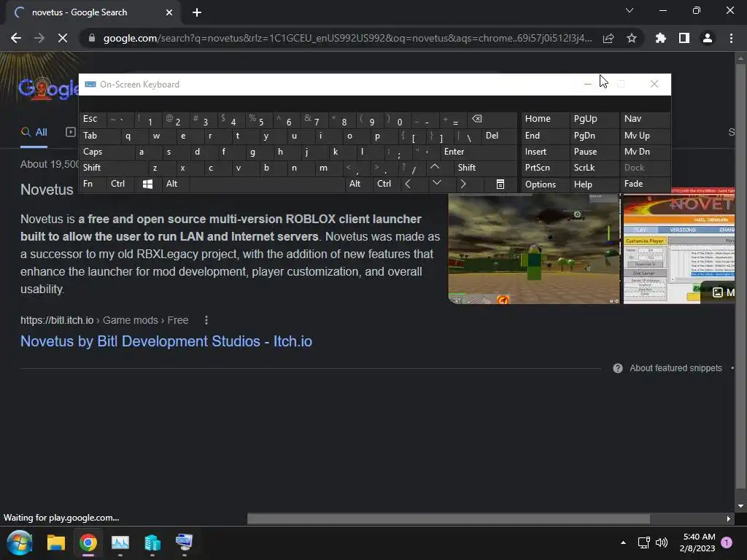
Task: Stop loading the page with the X button
Action: pyautogui.click(x=63, y=38)
